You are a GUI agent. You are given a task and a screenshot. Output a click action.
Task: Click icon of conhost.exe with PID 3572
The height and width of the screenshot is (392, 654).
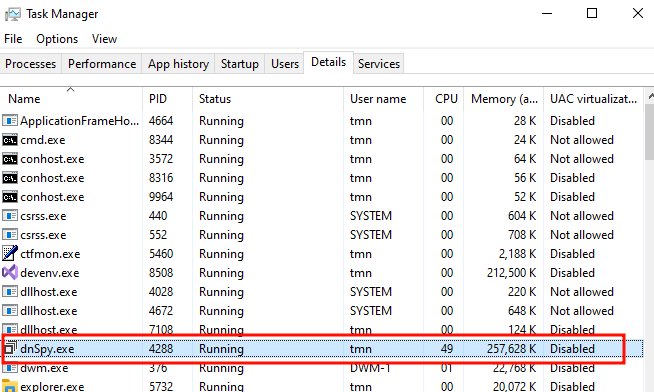click(10, 159)
